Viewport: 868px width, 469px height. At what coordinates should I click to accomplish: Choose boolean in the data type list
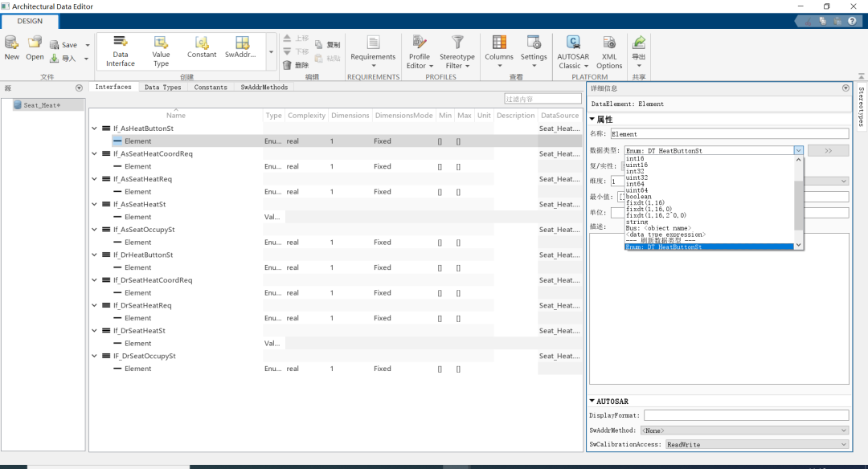point(639,196)
